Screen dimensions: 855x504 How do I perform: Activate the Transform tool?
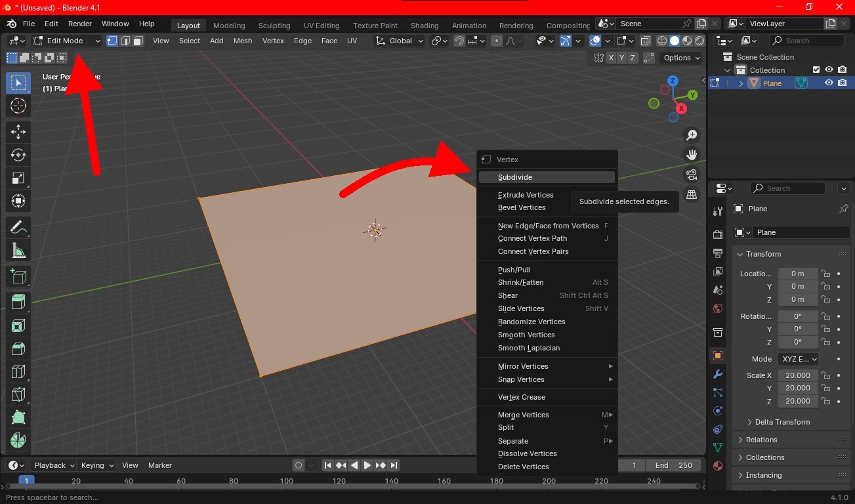coord(18,201)
